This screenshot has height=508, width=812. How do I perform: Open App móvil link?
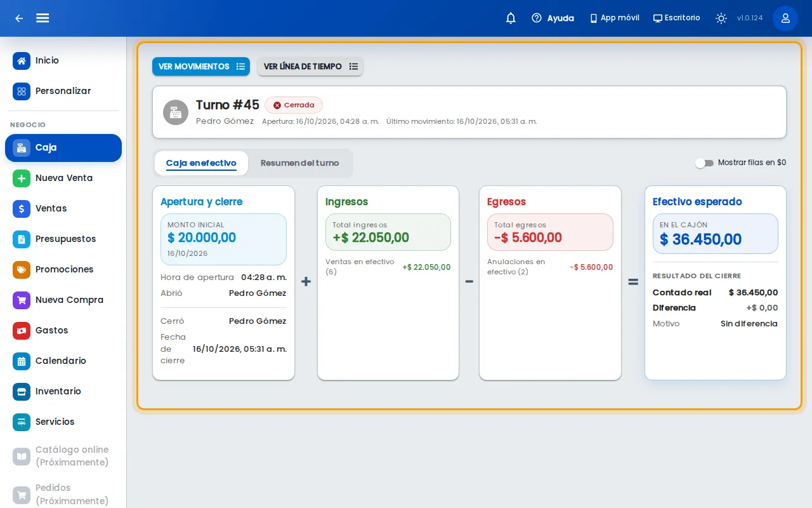pos(614,18)
